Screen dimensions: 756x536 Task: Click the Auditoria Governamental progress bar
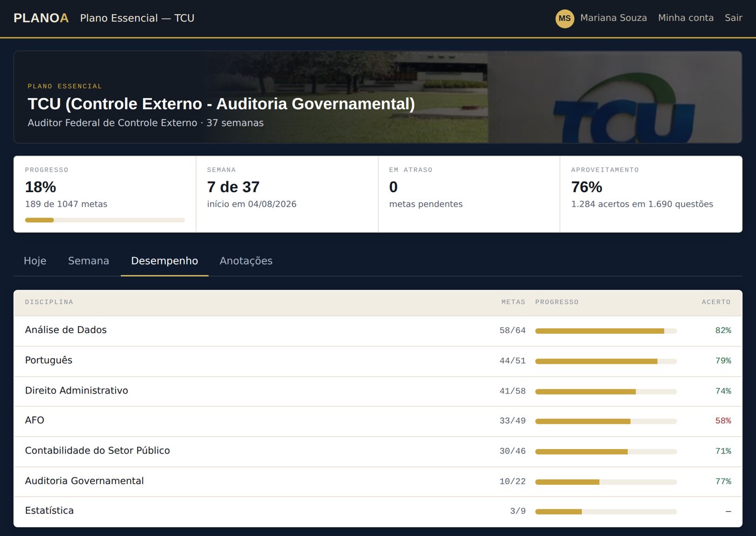coord(606,481)
